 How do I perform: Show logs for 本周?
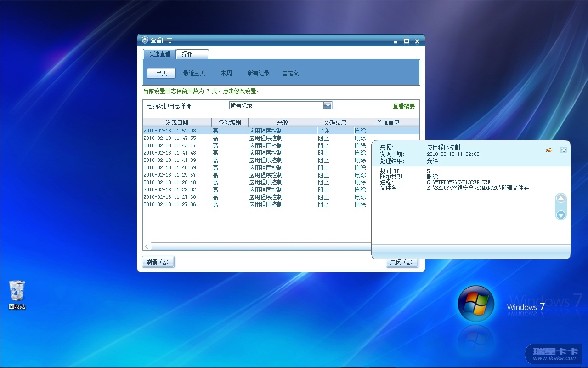(x=226, y=73)
